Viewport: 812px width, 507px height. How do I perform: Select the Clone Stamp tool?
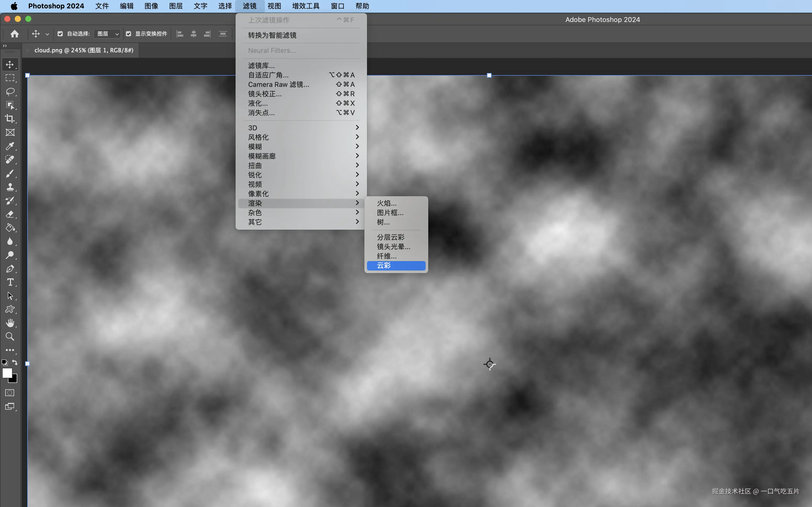pyautogui.click(x=10, y=187)
